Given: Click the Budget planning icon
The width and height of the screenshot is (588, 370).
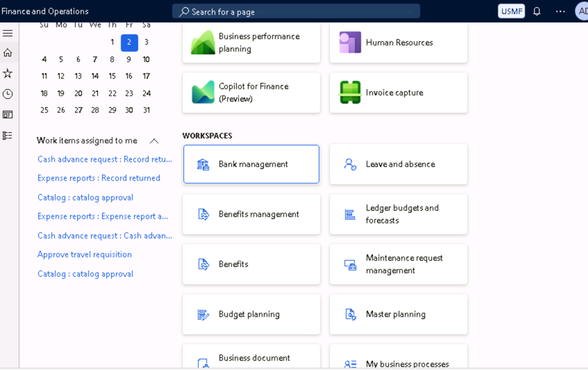Looking at the screenshot, I should coord(203,314).
